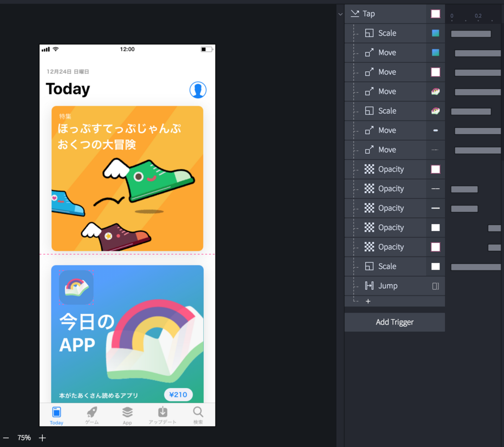Click timeline bar of rainbow-thumbnail Move response

[477, 92]
